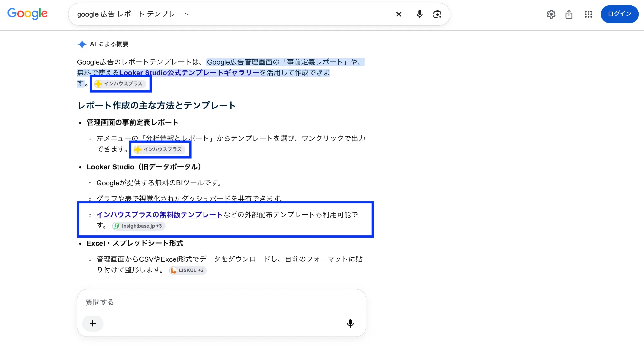Click the Excel・スプレッドシート形式 bullet

(x=135, y=243)
